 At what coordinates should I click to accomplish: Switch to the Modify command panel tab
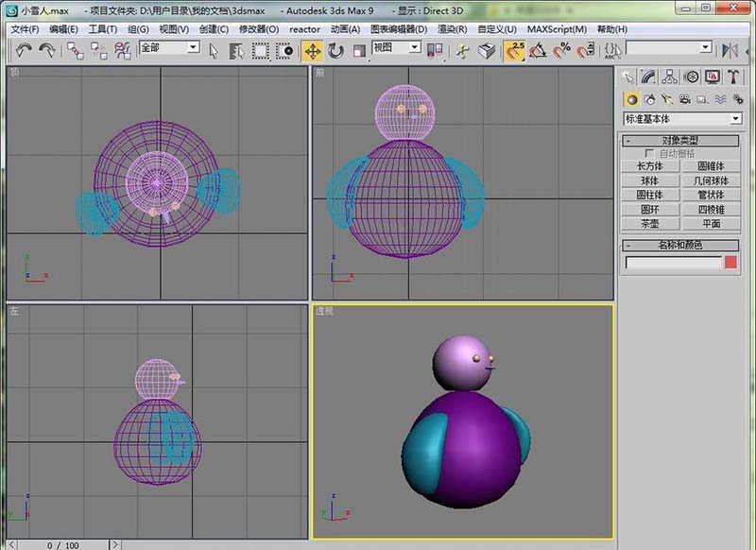[648, 77]
